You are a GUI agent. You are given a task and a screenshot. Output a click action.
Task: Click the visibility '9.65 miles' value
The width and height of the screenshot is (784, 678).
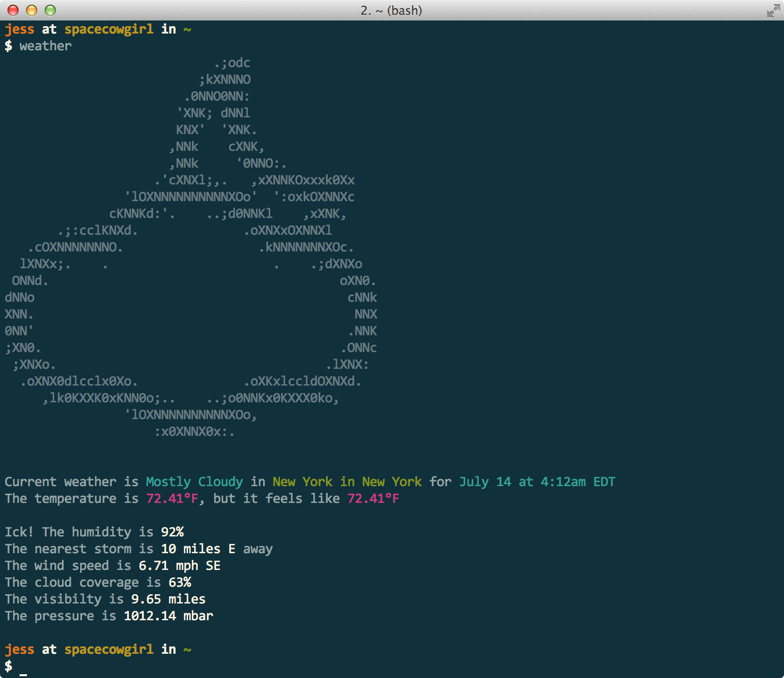coord(169,599)
